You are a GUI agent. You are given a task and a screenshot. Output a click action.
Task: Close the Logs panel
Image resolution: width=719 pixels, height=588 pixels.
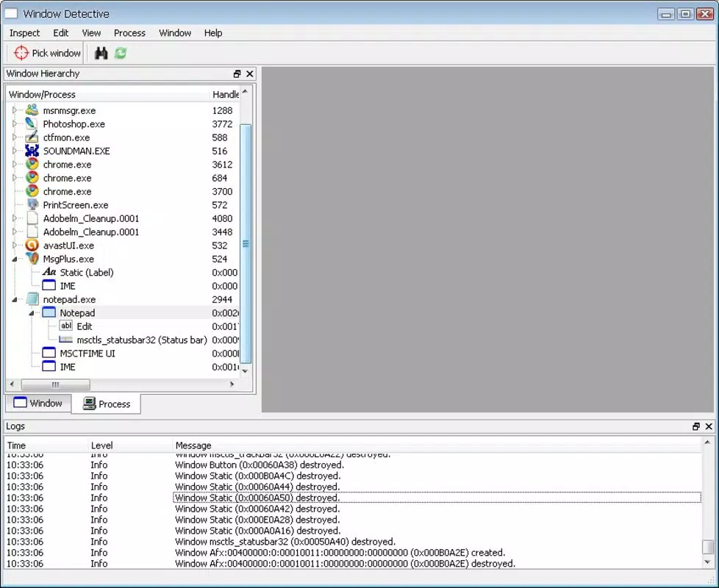click(x=709, y=427)
